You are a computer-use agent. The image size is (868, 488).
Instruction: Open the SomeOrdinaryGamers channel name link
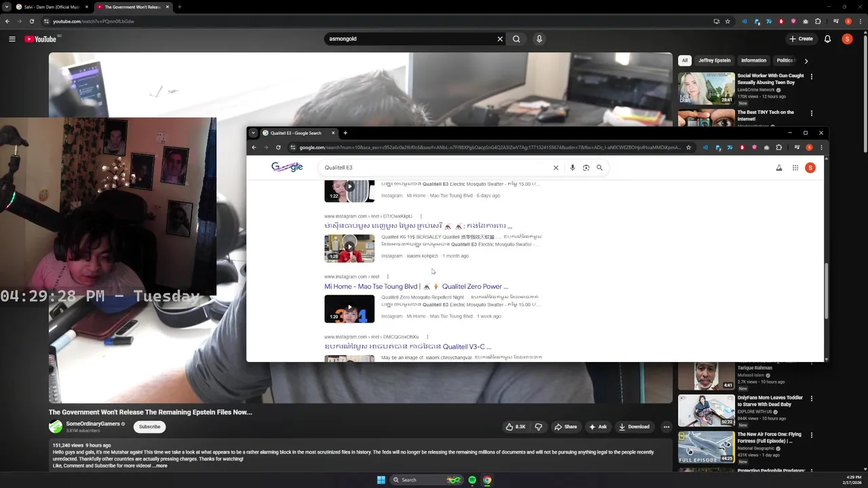[x=93, y=424]
